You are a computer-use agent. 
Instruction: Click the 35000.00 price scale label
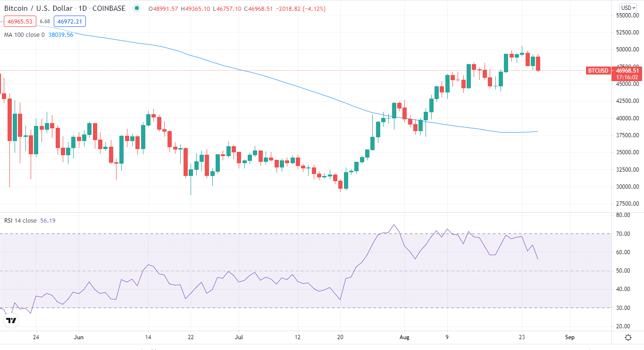627,152
